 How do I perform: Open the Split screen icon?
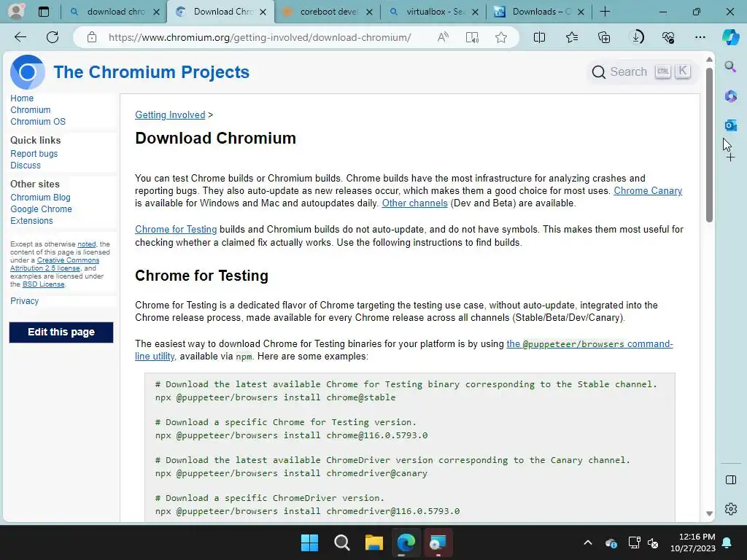pyautogui.click(x=539, y=37)
